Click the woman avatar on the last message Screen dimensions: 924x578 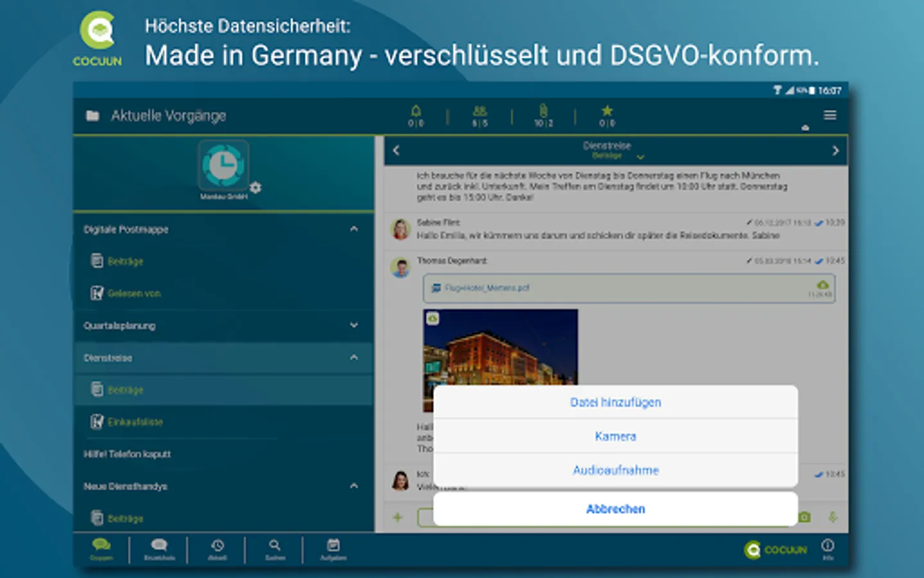(x=401, y=480)
